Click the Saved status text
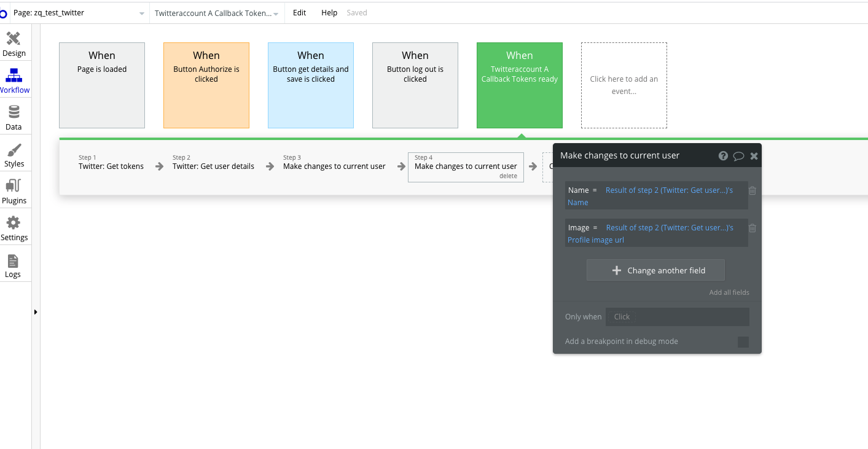This screenshot has height=449, width=868. (357, 13)
